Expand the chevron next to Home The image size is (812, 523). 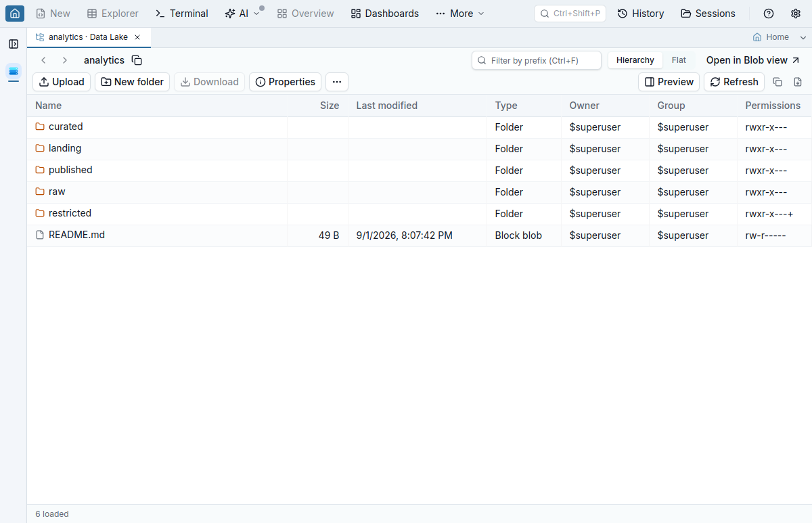[803, 37]
